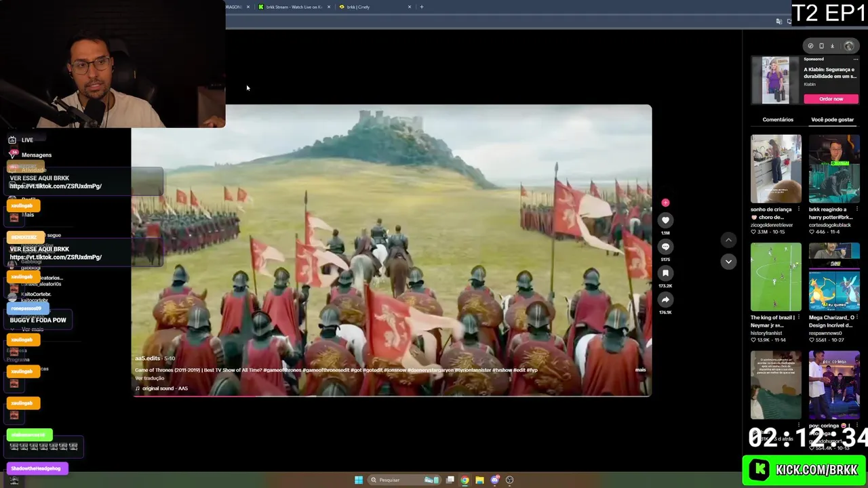Viewport: 868px width, 488px height.
Task: Click the download arrow icon in top pill
Action: pos(832,46)
